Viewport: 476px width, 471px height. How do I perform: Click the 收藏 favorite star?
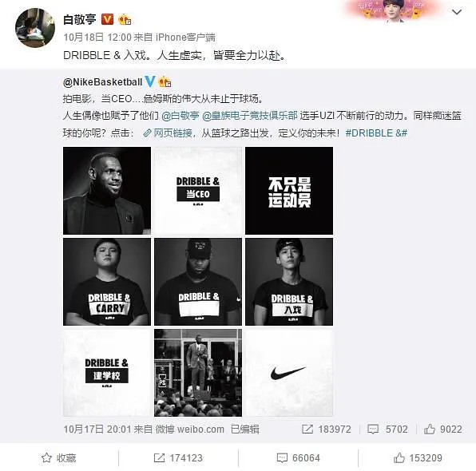click(58, 457)
